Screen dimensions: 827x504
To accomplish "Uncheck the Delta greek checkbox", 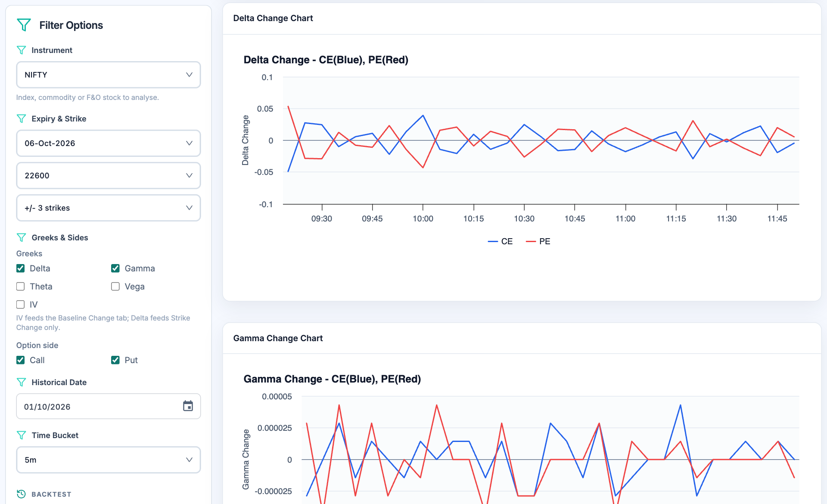I will pyautogui.click(x=20, y=268).
